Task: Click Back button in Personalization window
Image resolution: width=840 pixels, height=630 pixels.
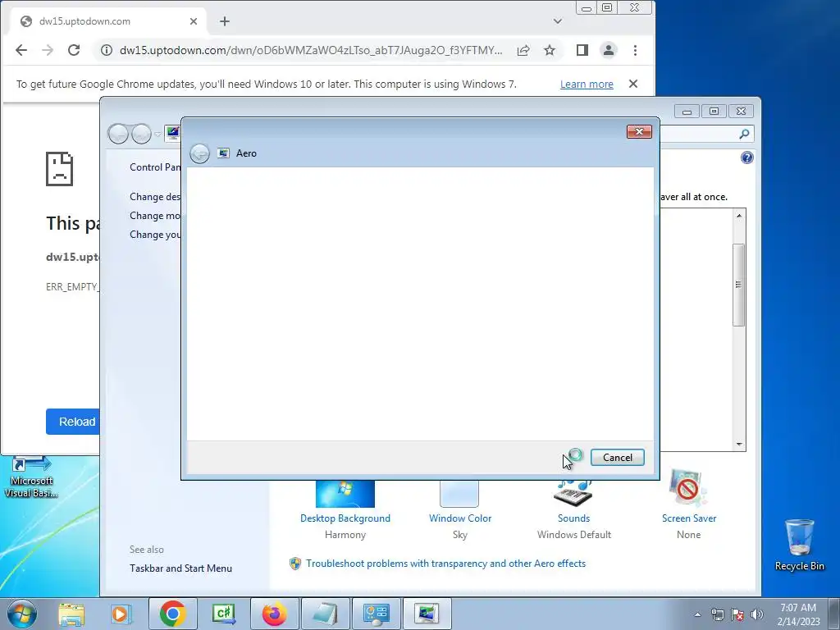Action: [x=118, y=134]
